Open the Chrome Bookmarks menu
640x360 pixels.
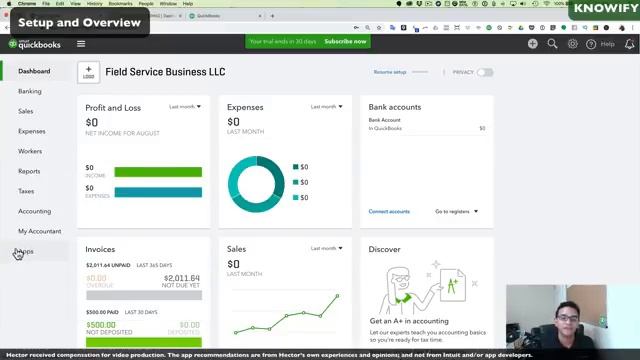click(x=120, y=4)
